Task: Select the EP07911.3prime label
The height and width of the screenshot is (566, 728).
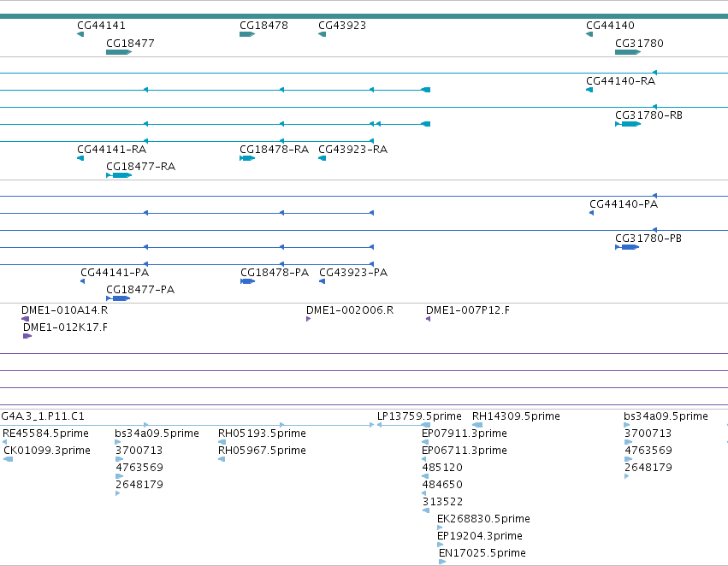Action: (x=465, y=433)
